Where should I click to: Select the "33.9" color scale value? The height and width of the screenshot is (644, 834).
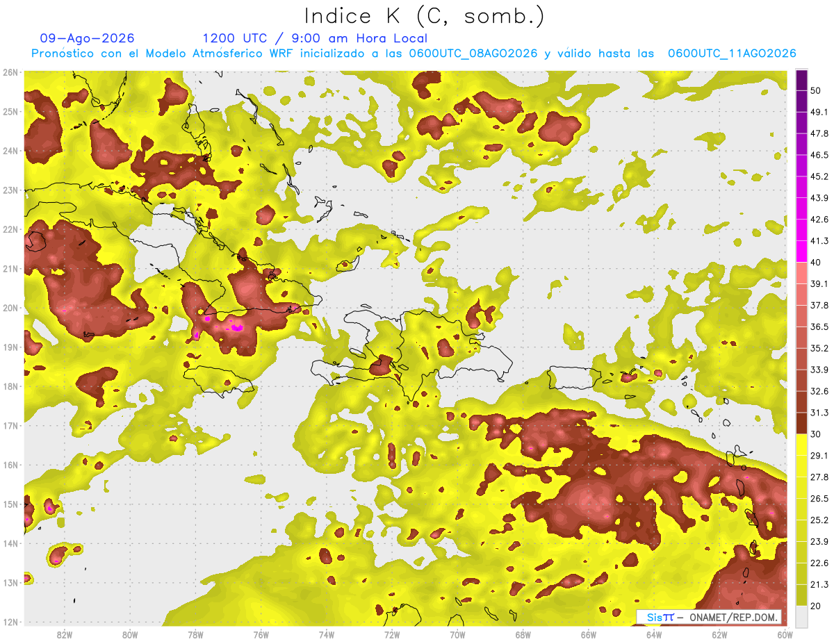pos(819,370)
